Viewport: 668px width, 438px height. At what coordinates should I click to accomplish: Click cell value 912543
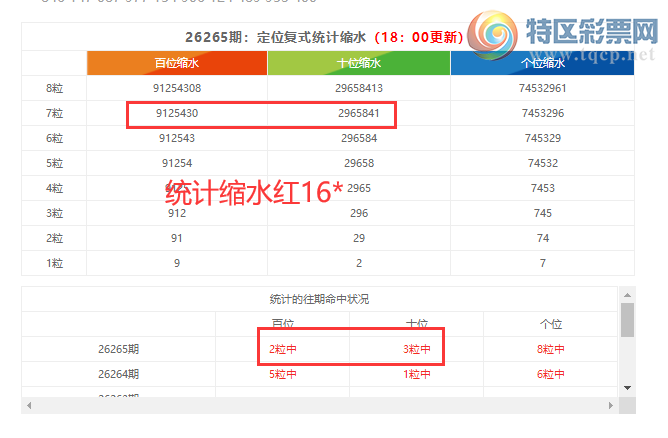pyautogui.click(x=177, y=138)
